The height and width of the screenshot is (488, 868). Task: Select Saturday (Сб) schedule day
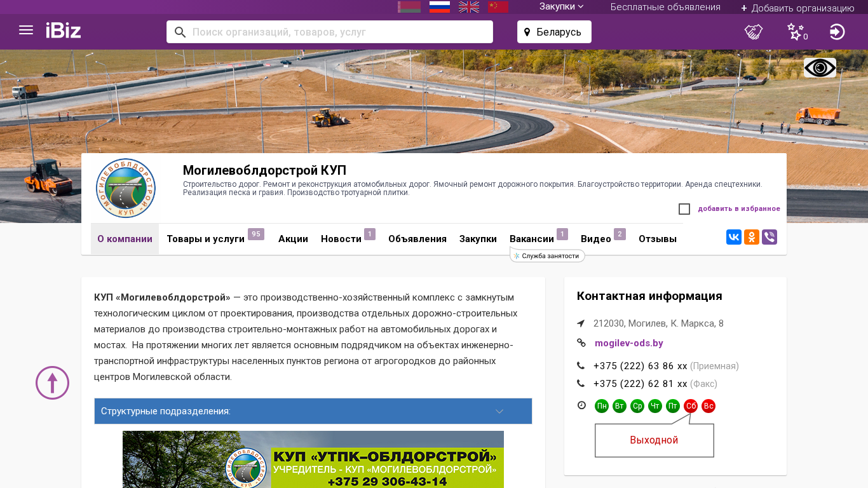pyautogui.click(x=691, y=406)
